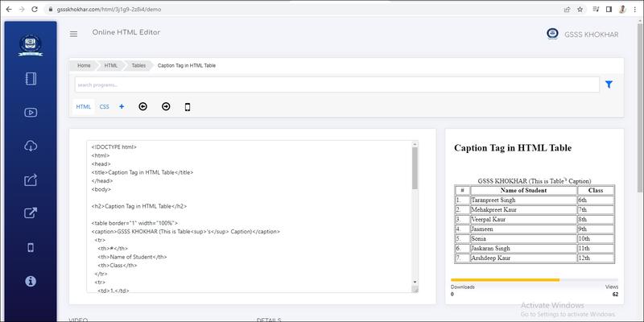This screenshot has width=644, height=322.
Task: Click the yellow downloads progress bar
Action: point(505,279)
